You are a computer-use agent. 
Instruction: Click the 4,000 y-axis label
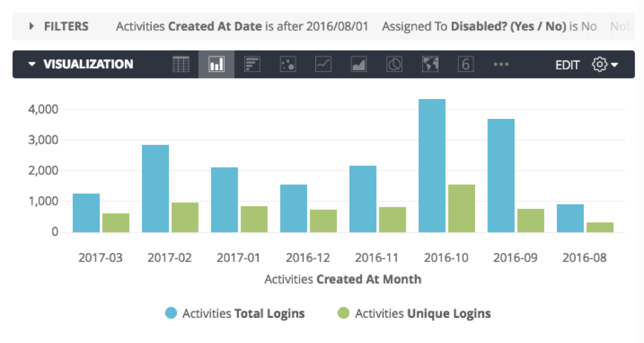43,109
